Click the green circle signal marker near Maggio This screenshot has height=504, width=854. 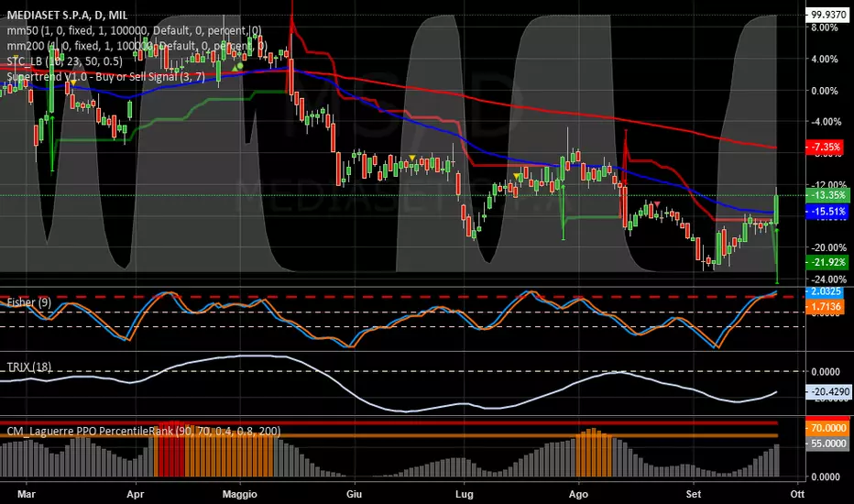[240, 66]
